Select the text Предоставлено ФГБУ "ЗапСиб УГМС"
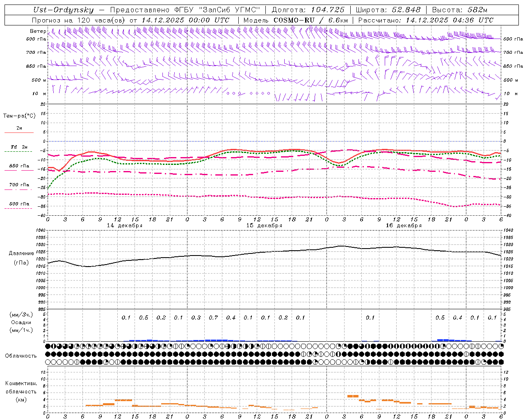The image size is (525, 420). (186, 10)
